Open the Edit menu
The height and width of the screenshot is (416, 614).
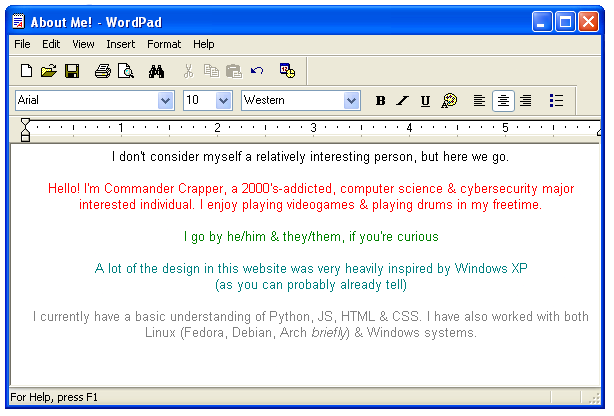click(x=51, y=44)
